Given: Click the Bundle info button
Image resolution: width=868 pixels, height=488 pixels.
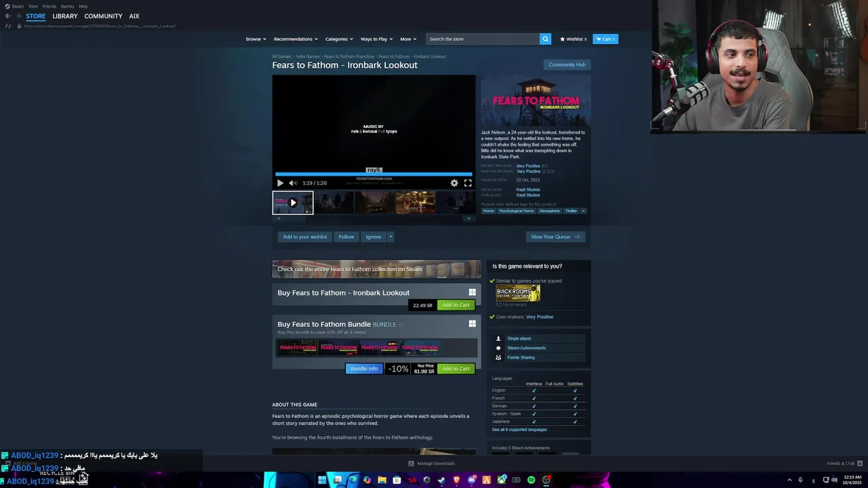Looking at the screenshot, I should coord(364,369).
